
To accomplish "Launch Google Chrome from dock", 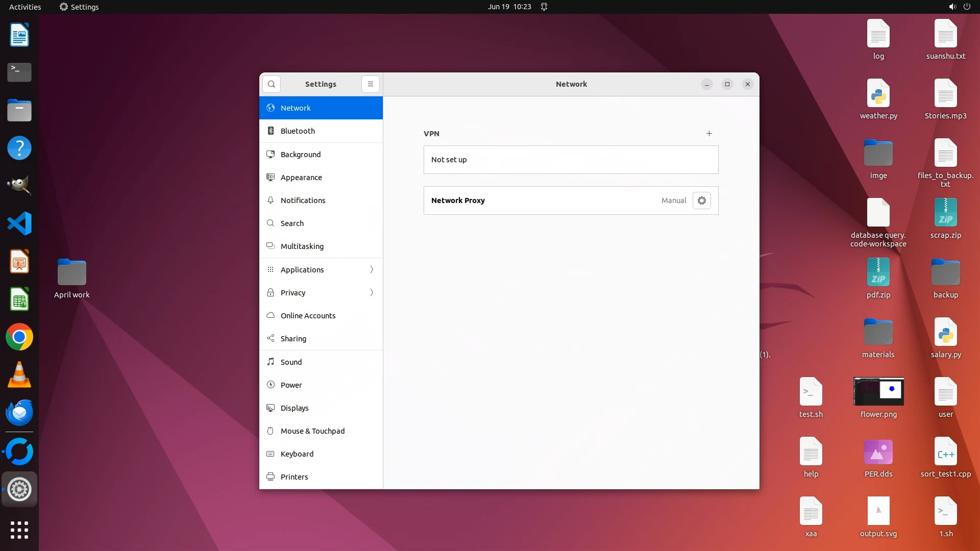I will point(19,337).
